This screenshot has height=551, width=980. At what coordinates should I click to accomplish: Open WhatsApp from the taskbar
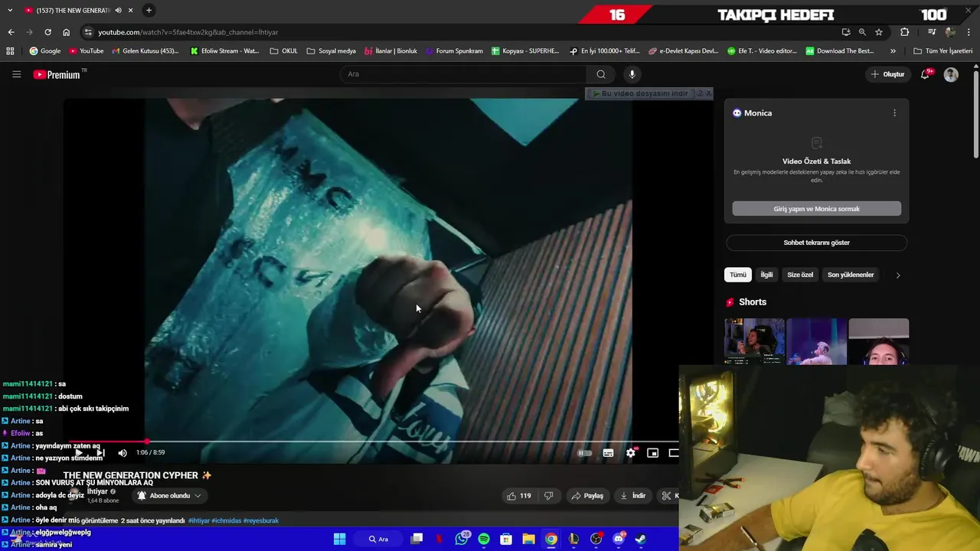click(462, 539)
